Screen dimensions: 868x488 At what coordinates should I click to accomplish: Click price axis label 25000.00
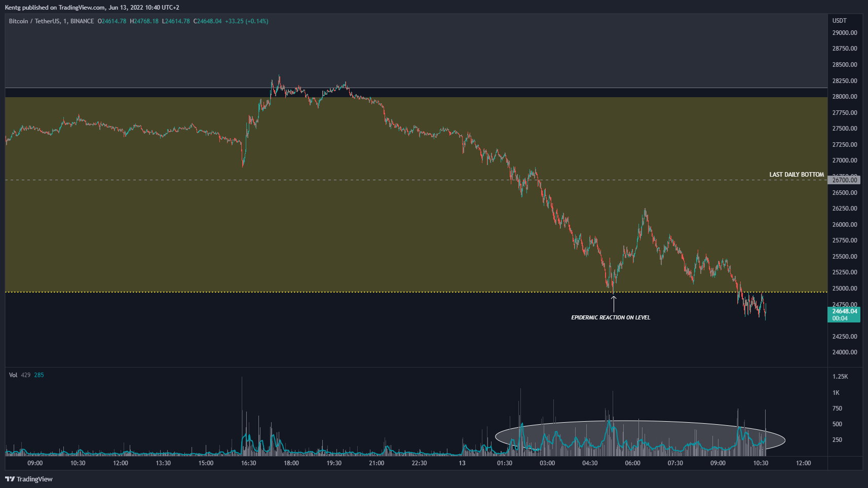(x=845, y=289)
